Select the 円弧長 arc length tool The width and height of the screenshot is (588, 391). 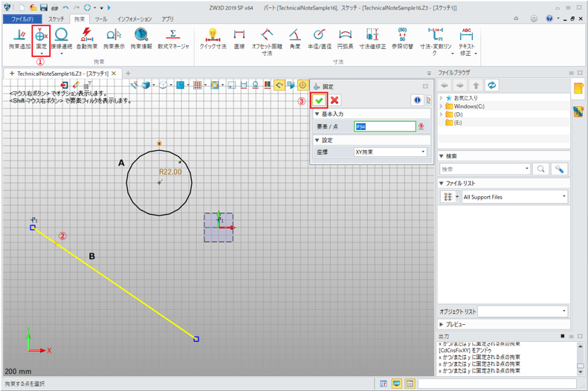click(x=345, y=39)
